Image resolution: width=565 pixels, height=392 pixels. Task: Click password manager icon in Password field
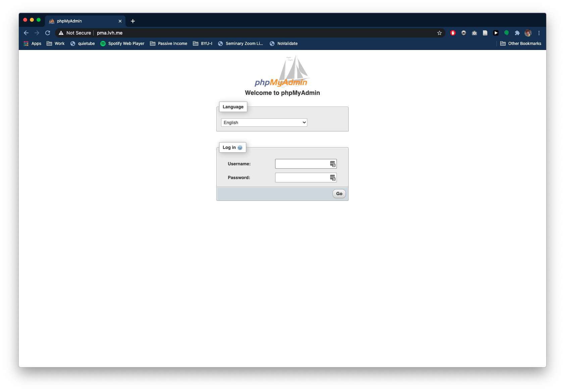pyautogui.click(x=332, y=178)
